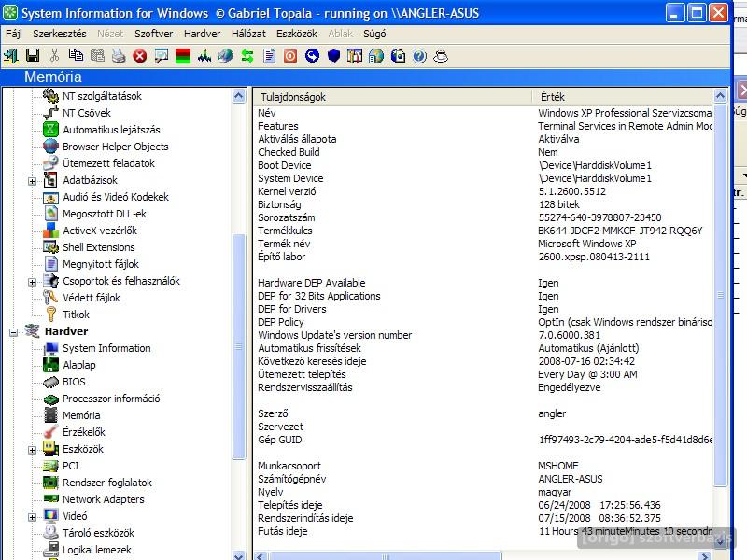The width and height of the screenshot is (747, 560).
Task: Expand the Adatbázisok tree node
Action: (32, 181)
